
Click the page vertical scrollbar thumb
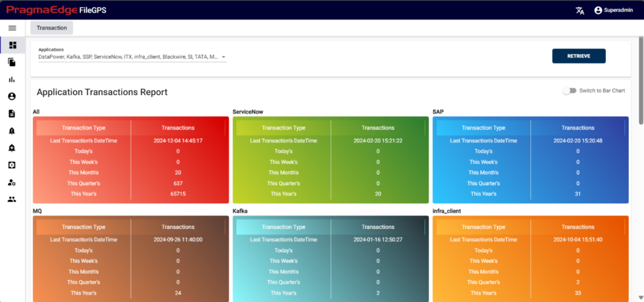[641, 80]
